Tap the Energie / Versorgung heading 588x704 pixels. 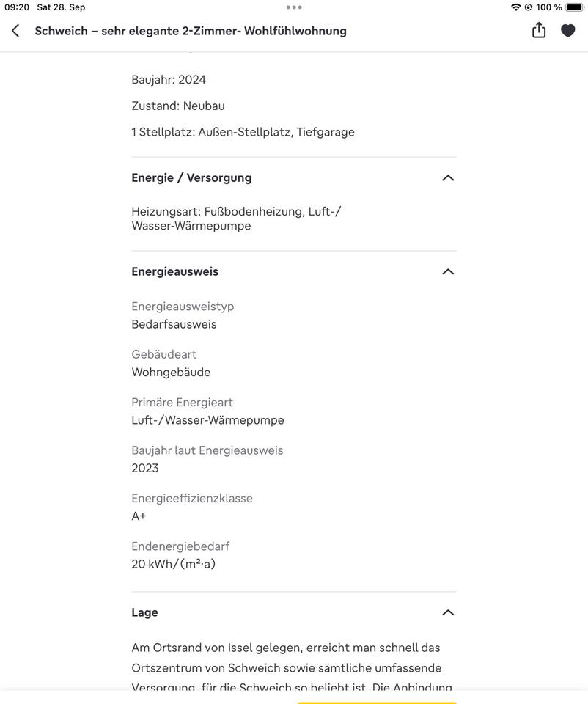[x=191, y=178]
